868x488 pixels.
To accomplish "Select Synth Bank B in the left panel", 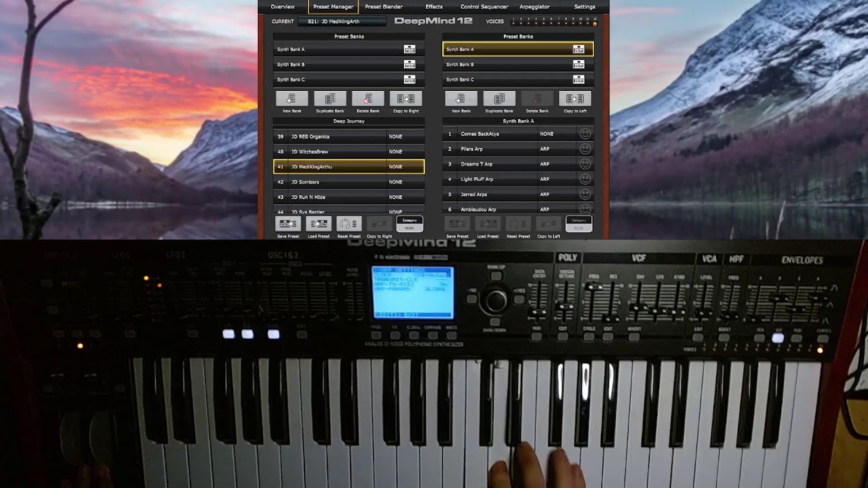I will [349, 64].
